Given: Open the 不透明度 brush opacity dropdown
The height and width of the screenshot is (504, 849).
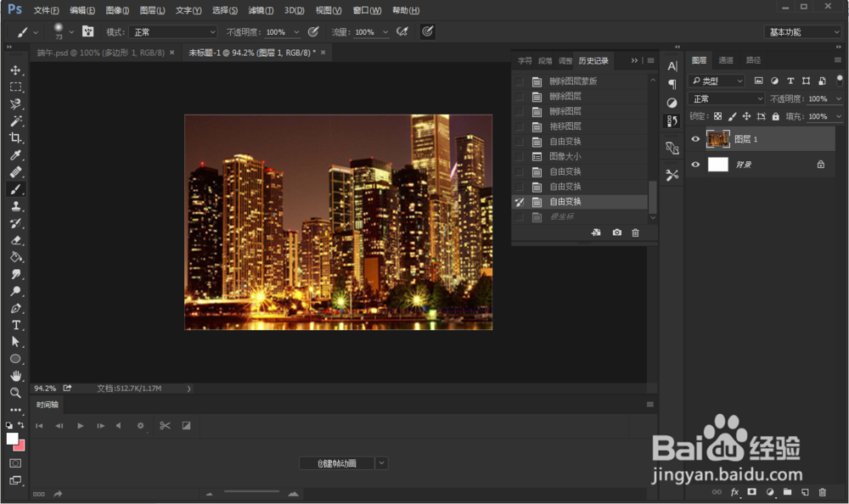Looking at the screenshot, I should (x=296, y=32).
